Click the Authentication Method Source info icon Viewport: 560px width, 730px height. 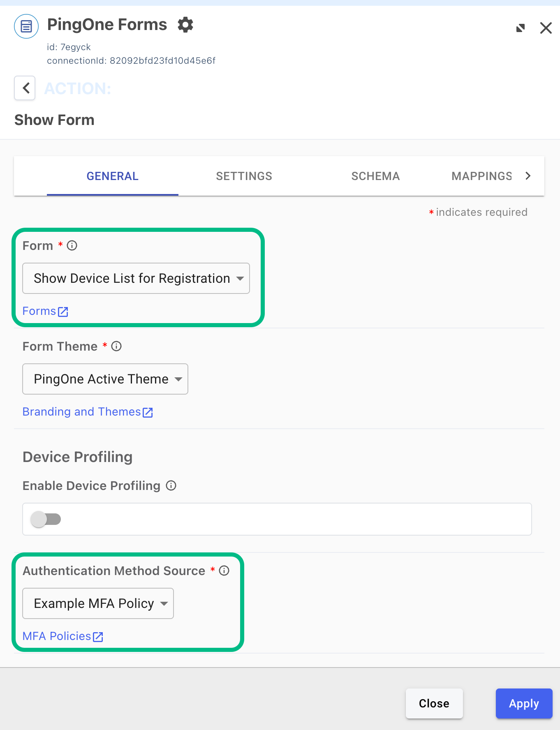click(x=224, y=571)
